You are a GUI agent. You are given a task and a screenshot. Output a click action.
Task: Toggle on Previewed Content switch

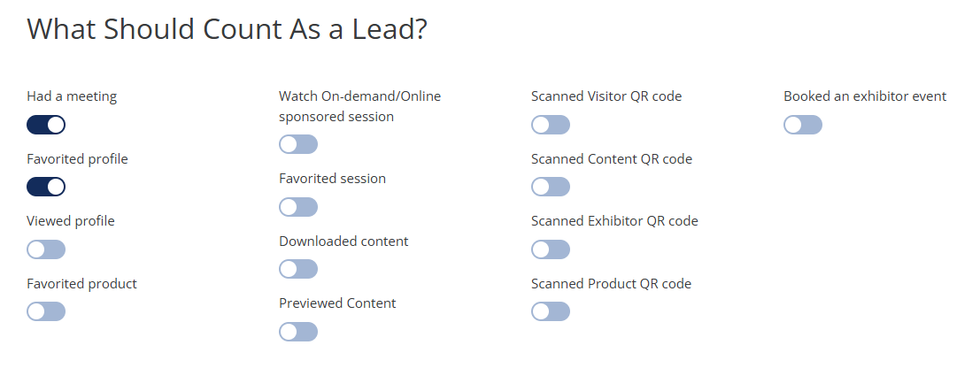click(x=298, y=332)
